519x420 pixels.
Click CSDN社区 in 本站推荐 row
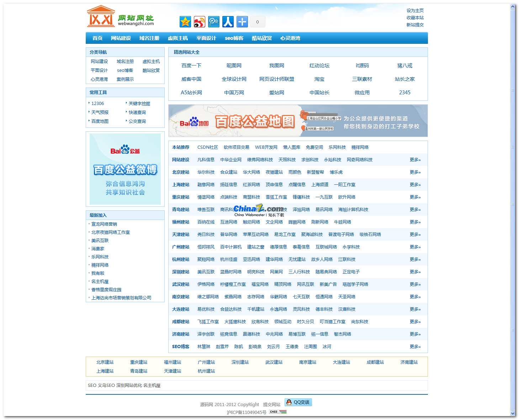pyautogui.click(x=208, y=147)
